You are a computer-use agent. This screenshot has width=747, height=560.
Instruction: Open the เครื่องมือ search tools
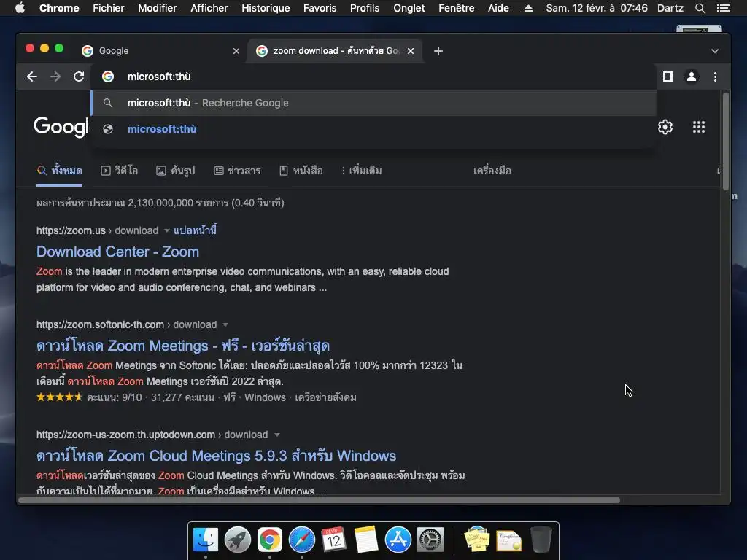(492, 171)
